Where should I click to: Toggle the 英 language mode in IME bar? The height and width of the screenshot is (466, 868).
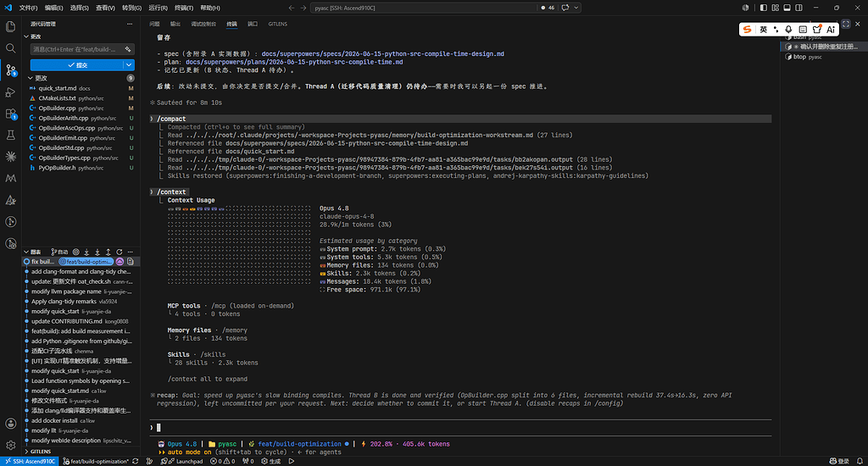[763, 30]
